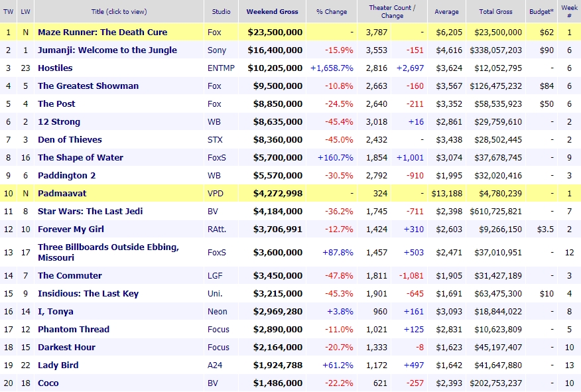
Task: Open Focus studio in Darkest Hour row
Action: click(218, 347)
